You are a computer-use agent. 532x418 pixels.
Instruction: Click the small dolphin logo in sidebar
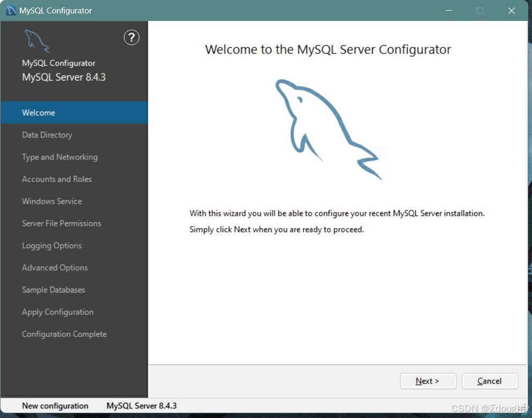point(37,41)
